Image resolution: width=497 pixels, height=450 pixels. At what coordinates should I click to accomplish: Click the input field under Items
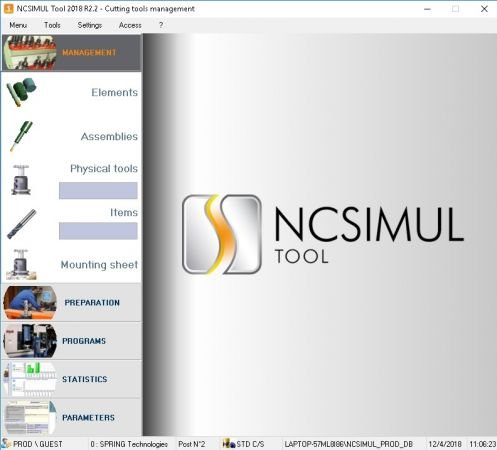coord(98,231)
